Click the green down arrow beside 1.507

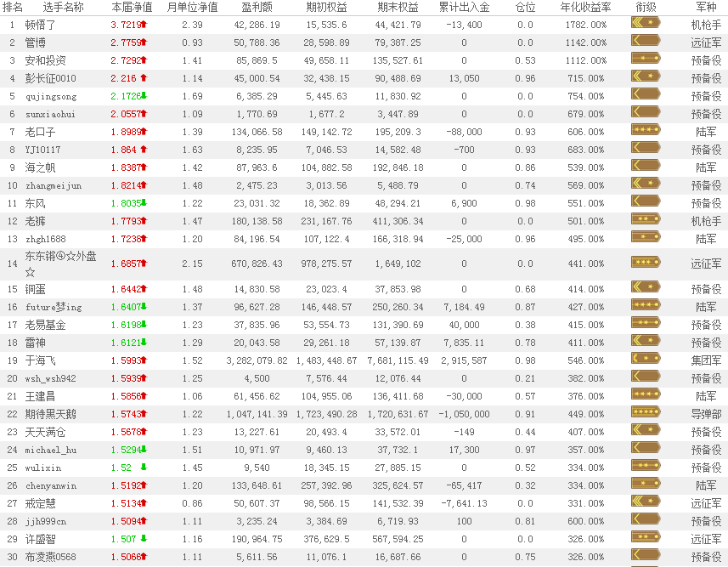(144, 539)
